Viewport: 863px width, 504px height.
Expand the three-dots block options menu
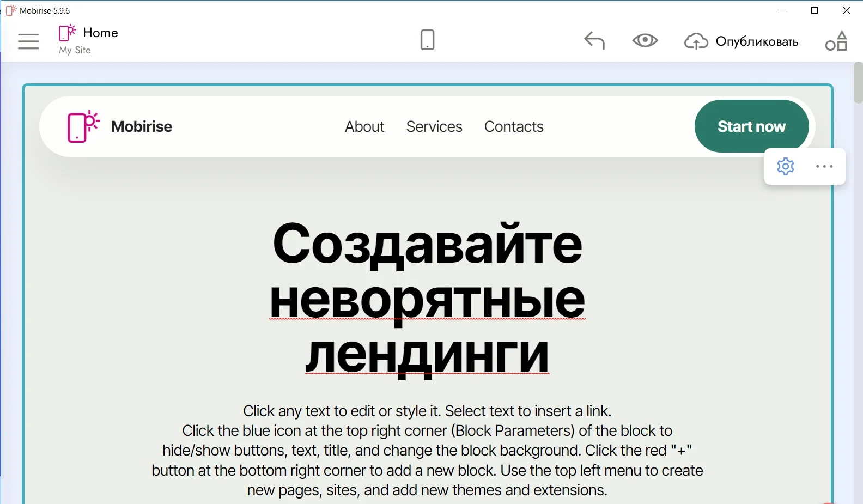coord(824,166)
